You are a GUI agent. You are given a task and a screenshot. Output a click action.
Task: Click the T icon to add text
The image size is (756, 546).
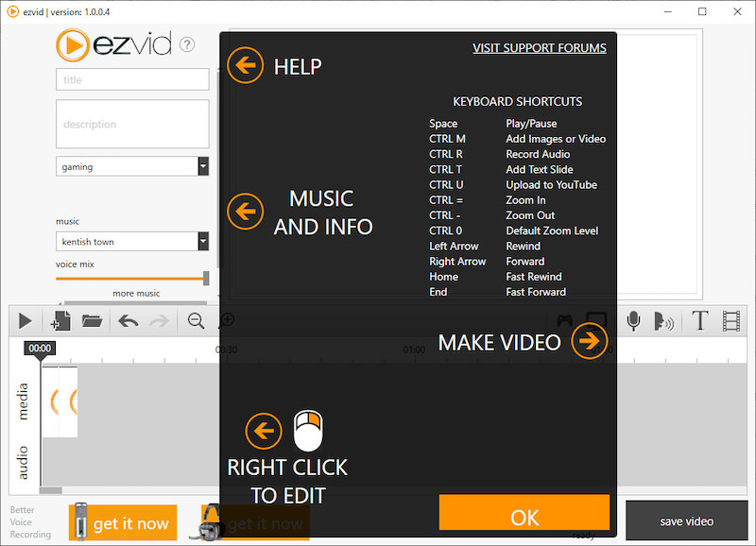click(x=699, y=321)
